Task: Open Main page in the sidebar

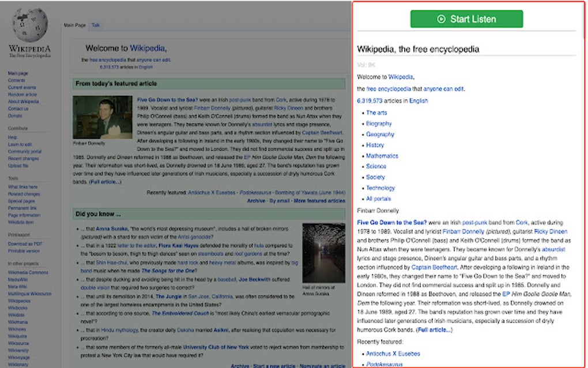Action: click(18, 73)
